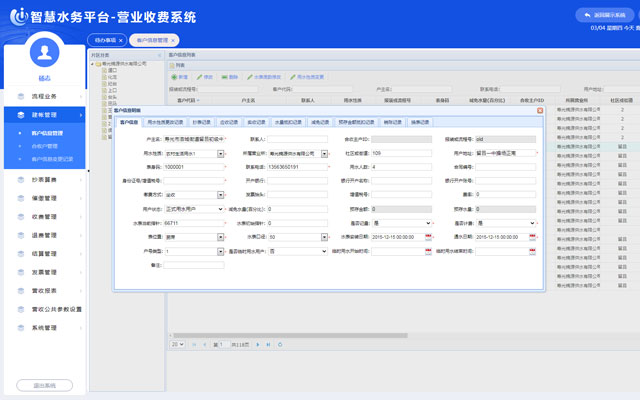Screen dimensions: 640x400
Task: Click the 修改 edit pencil icon
Action: [x=200, y=76]
